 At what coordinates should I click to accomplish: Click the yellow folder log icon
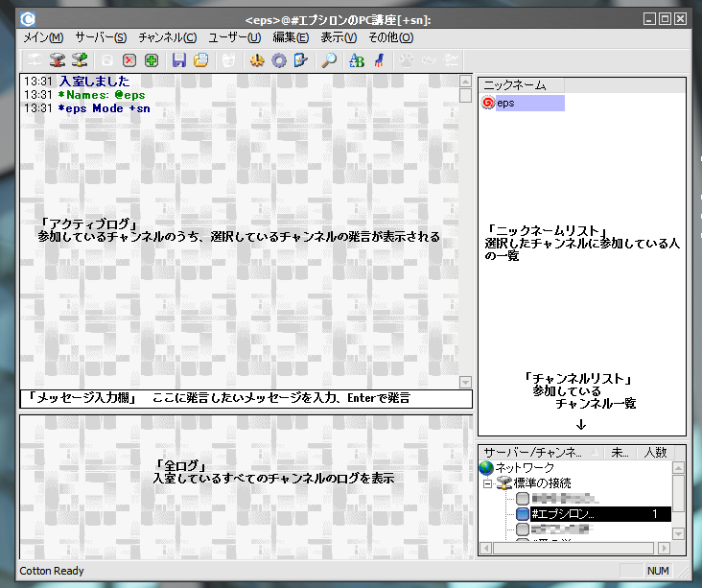tap(200, 60)
